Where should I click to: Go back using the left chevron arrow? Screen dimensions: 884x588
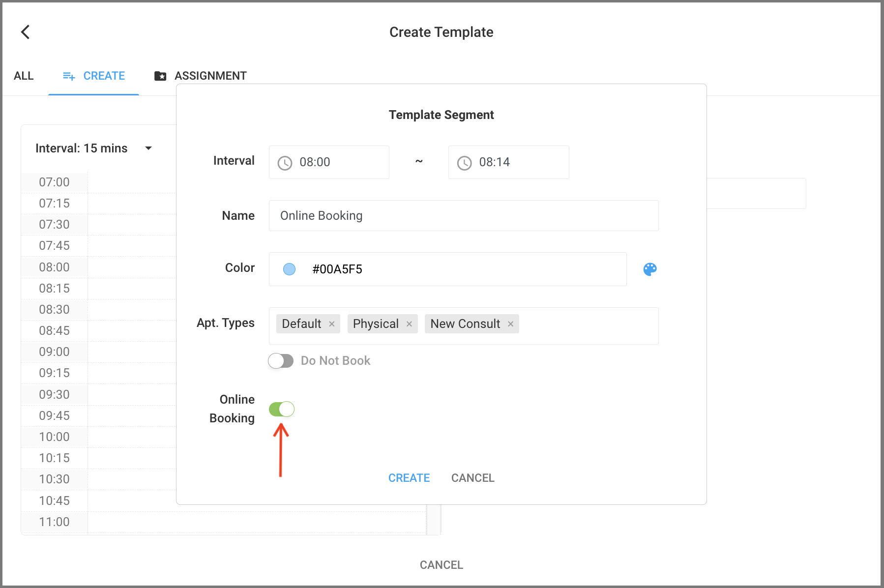26,32
